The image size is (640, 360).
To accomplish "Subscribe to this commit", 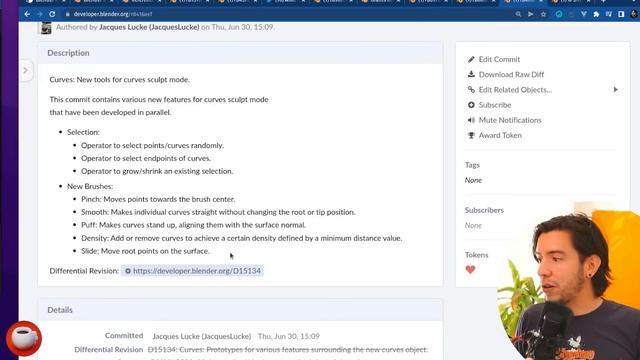I will coord(495,105).
